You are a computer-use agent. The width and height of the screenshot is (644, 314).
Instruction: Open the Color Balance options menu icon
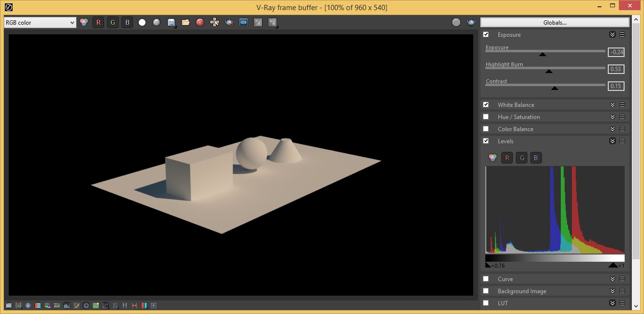point(622,129)
